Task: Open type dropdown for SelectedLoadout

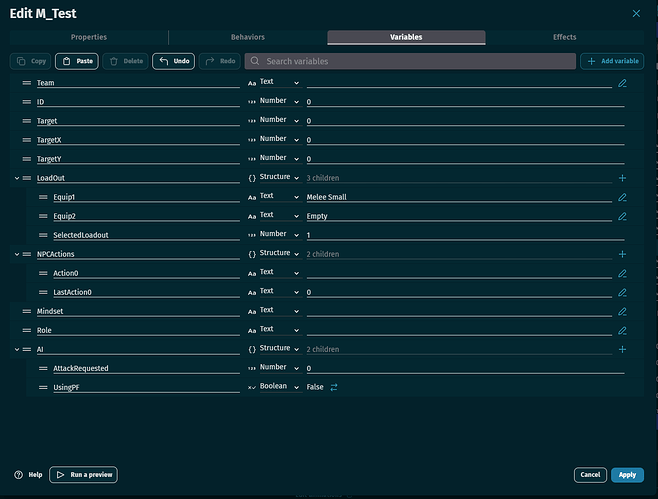Action: [279, 234]
